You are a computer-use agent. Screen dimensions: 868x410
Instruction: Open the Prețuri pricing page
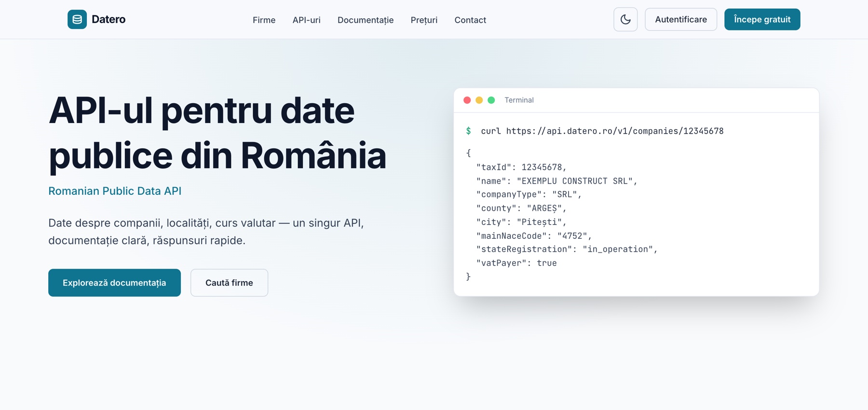coord(424,20)
